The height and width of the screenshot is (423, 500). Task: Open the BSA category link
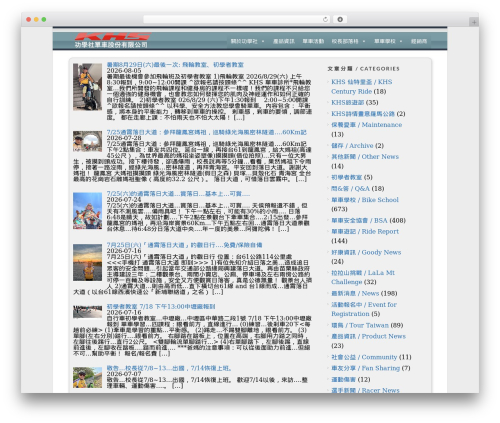coord(359,221)
